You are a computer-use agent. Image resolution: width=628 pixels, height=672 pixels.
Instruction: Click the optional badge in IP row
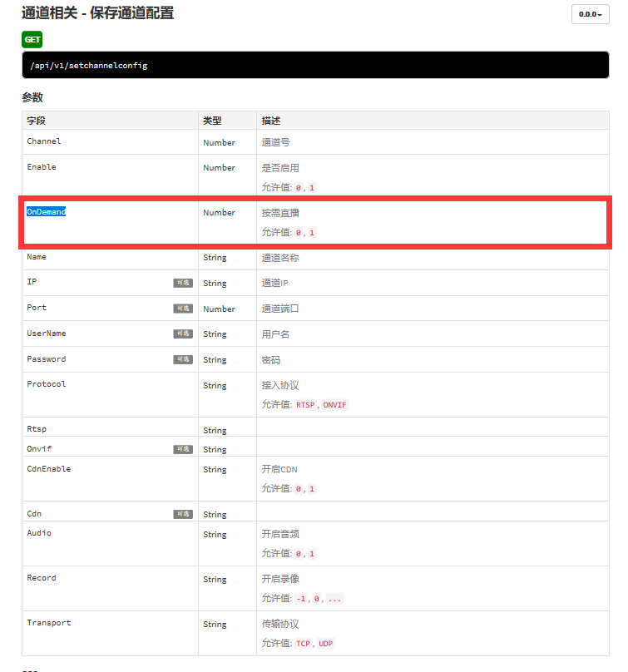pos(183,283)
